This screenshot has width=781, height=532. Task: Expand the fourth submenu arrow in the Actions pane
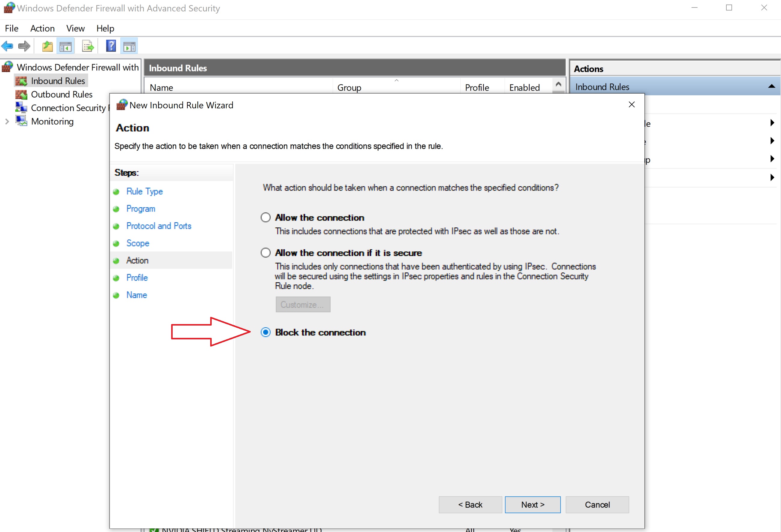[772, 177]
